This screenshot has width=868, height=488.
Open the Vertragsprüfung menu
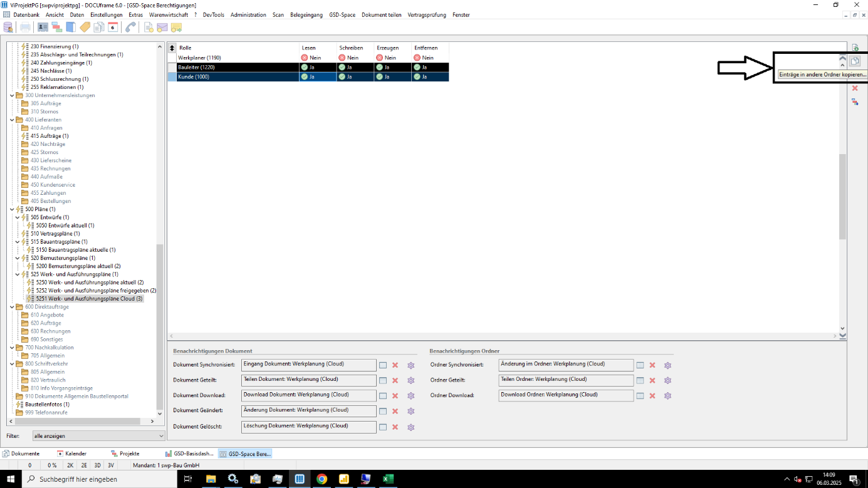427,15
